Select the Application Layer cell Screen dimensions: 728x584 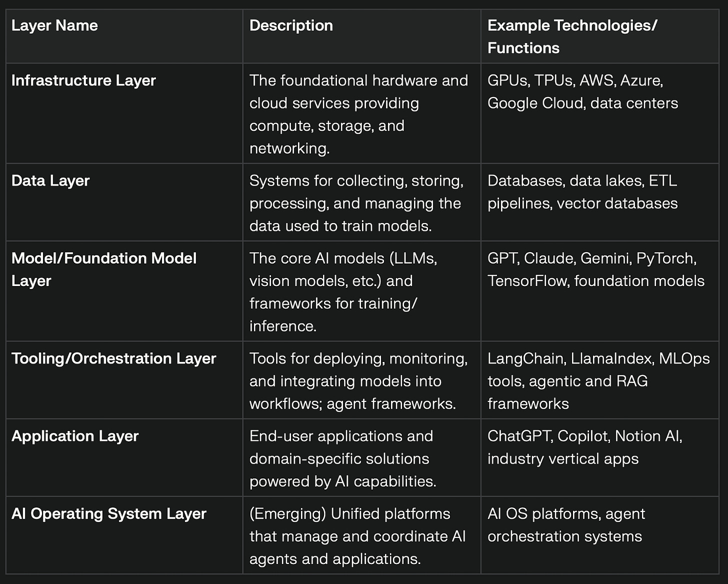[124, 457]
